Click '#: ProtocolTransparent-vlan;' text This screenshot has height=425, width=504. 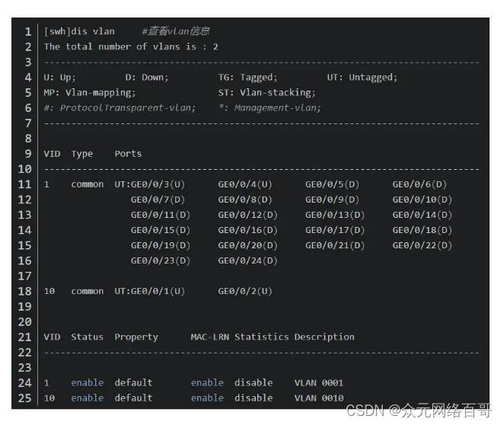[x=120, y=108]
